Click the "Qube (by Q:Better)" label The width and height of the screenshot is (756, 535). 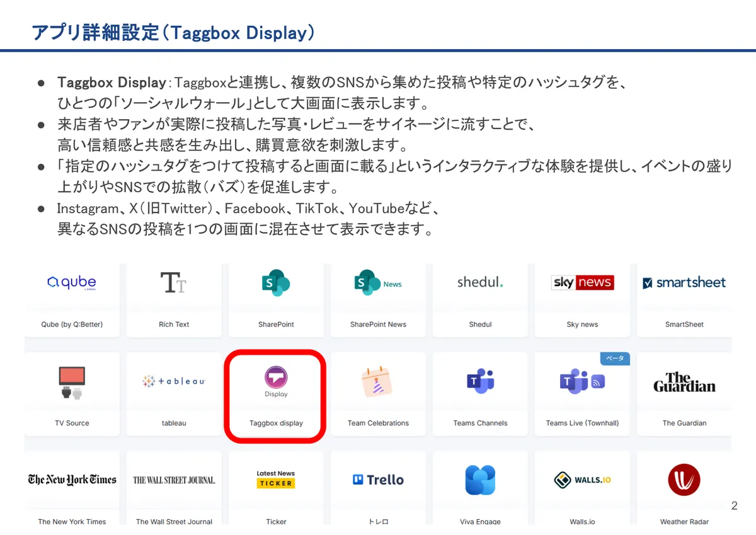(72, 325)
